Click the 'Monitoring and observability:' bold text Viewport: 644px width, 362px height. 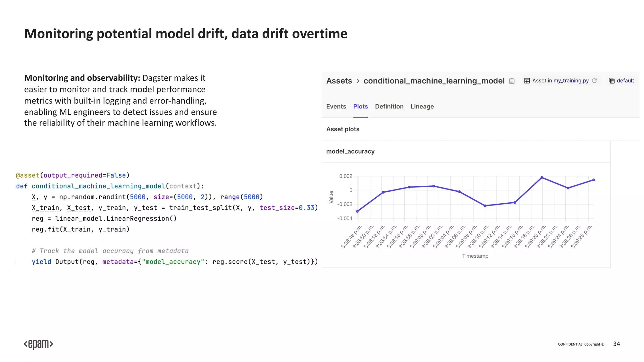pos(82,78)
